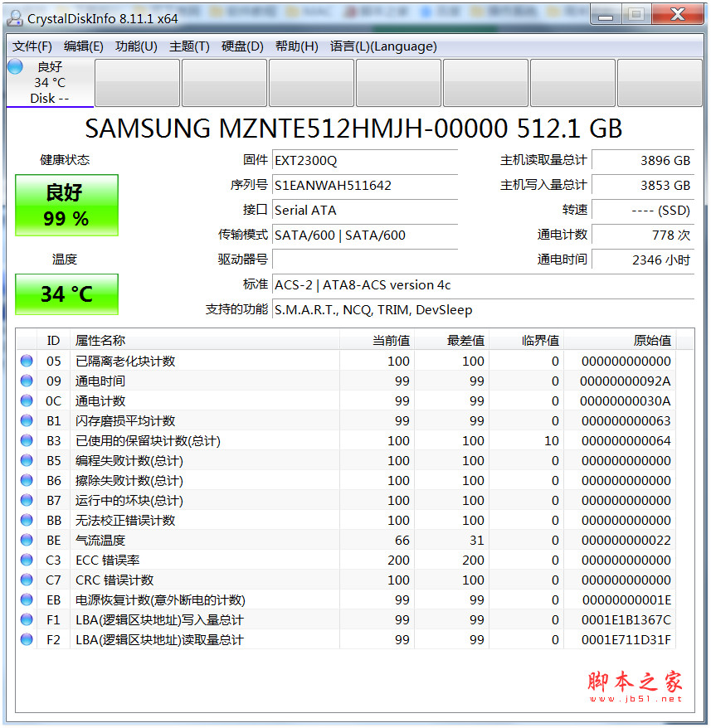Click the interface field Serial ATA
The width and height of the screenshot is (711, 728).
(x=365, y=211)
